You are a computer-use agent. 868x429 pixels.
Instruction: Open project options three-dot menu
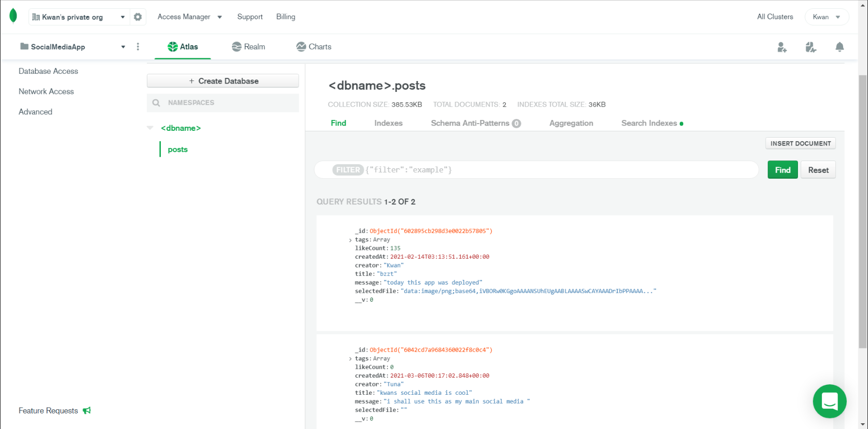tap(137, 47)
